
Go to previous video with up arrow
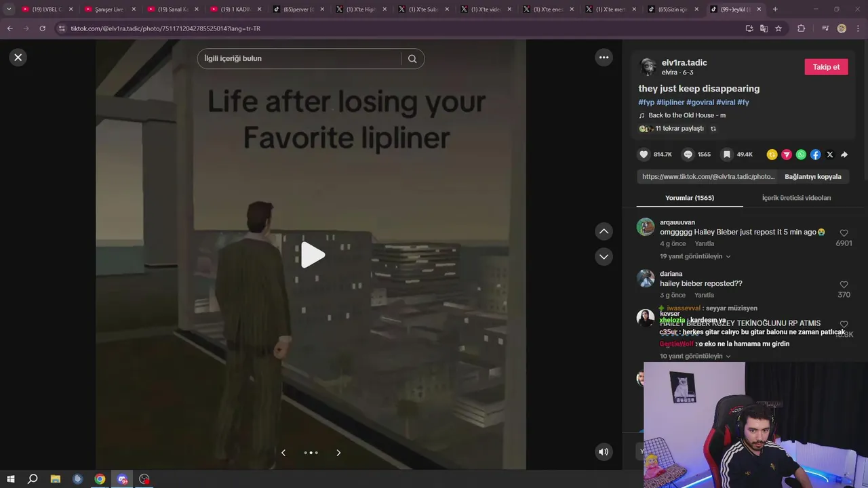click(x=604, y=232)
